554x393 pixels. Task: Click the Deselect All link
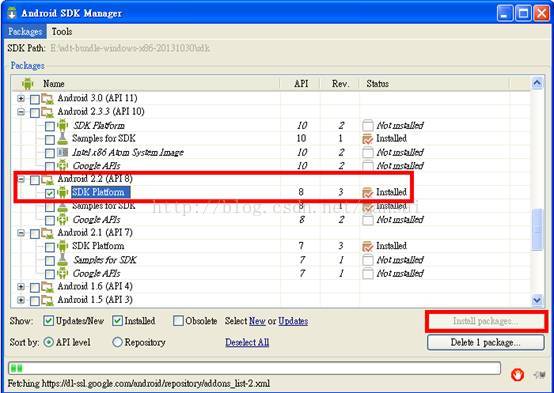click(247, 342)
